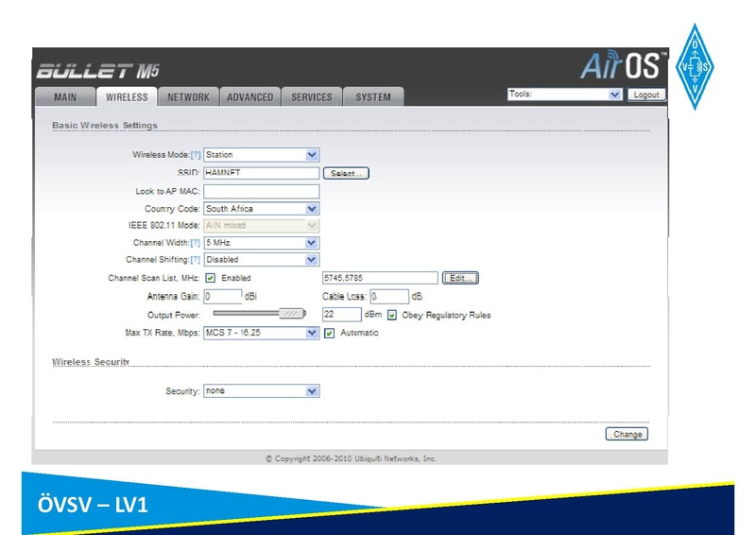Open the Tools dropdown
Image resolution: width=756 pixels, height=535 pixels.
click(564, 95)
